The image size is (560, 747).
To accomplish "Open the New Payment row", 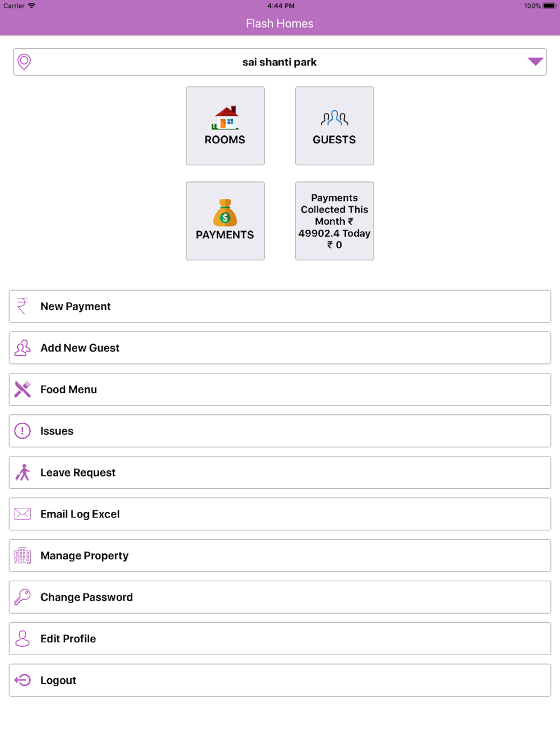I will click(280, 306).
